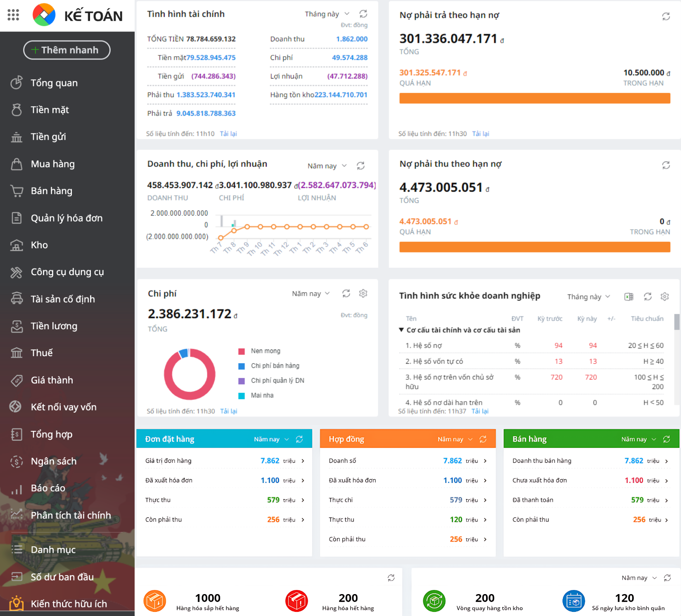Export health table to Excel icon
This screenshot has height=616, width=681.
coord(629,297)
